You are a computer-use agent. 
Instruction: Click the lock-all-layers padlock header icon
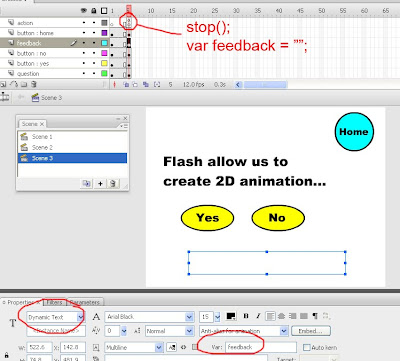(x=94, y=11)
